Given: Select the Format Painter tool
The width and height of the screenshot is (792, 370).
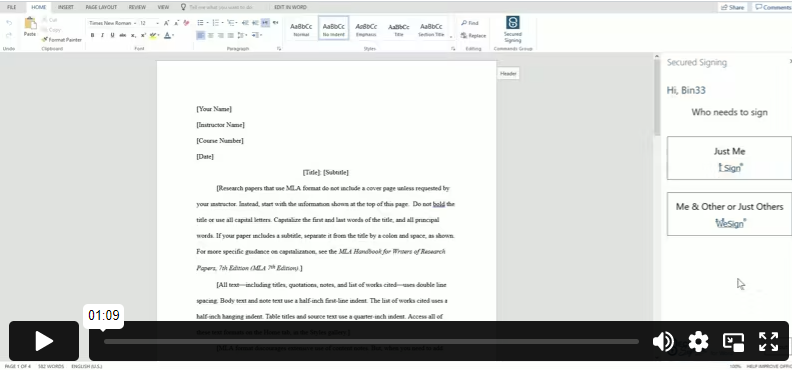Looking at the screenshot, I should click(x=62, y=39).
